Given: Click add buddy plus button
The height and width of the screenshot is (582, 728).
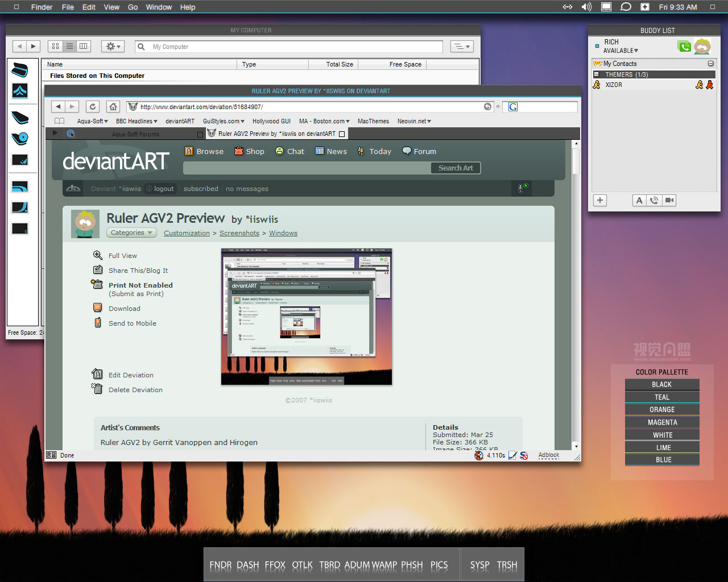Looking at the screenshot, I should pyautogui.click(x=600, y=200).
